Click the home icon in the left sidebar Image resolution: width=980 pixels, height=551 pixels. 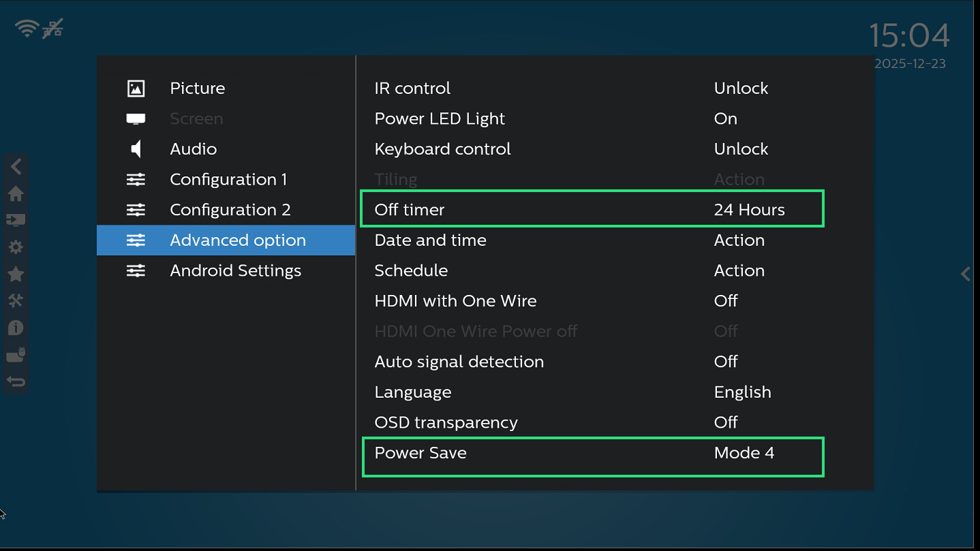16,193
